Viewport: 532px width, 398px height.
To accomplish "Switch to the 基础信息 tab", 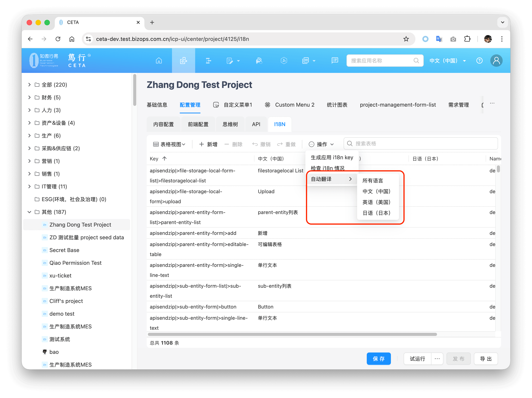I will pos(157,105).
